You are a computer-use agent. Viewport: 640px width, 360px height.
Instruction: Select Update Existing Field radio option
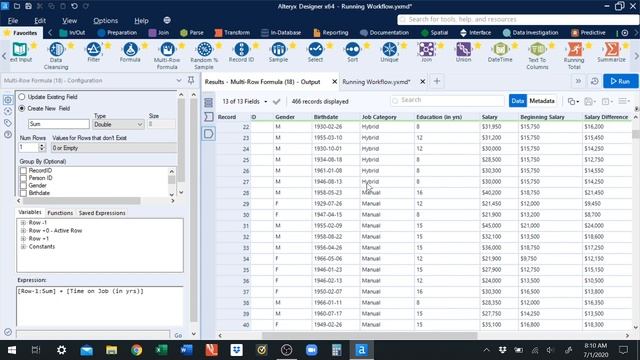22,97
